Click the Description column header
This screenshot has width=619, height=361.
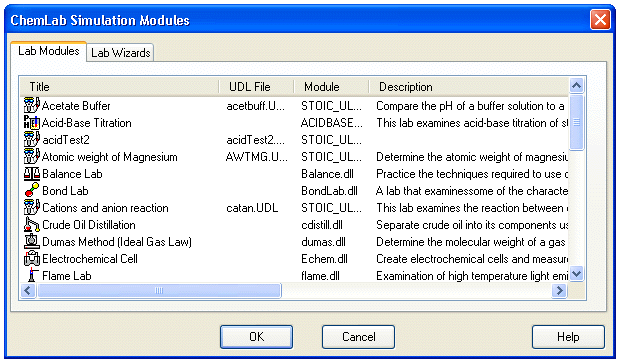(x=468, y=87)
